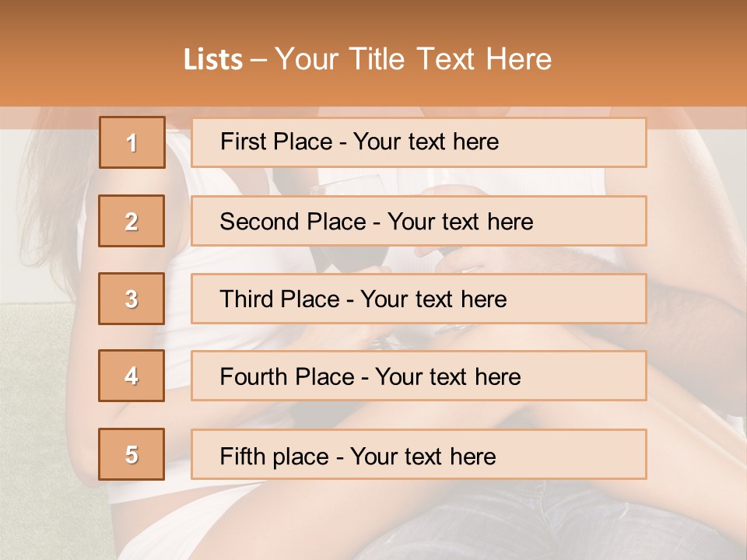The width and height of the screenshot is (747, 560).
Task: Pick the number 3 square
Action: click(x=132, y=299)
